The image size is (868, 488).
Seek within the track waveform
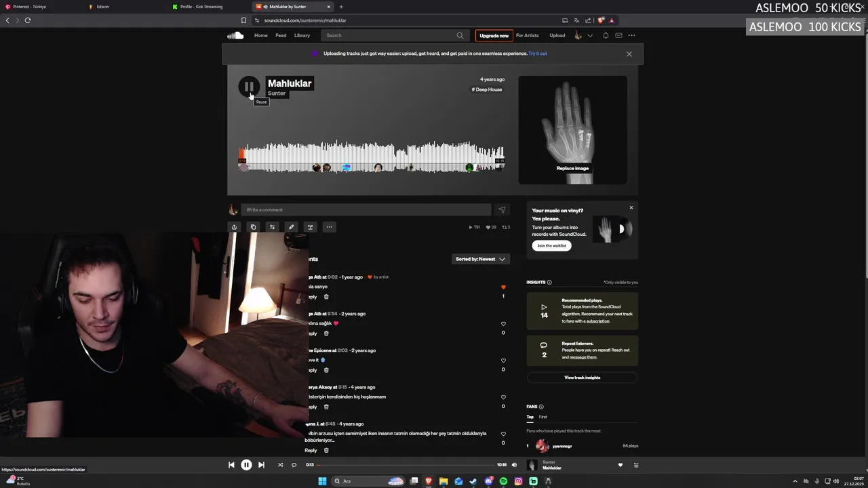[372, 156]
